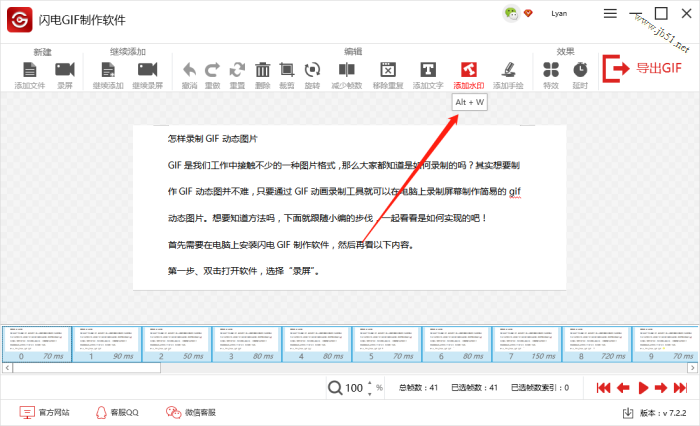This screenshot has height=426, width=700.
Task: Click the zoom magnifier icon
Action: 335,388
